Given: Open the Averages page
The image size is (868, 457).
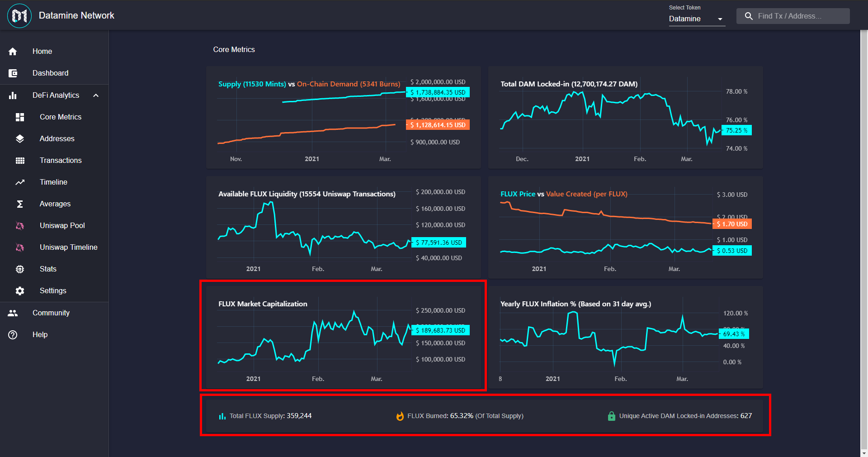Looking at the screenshot, I should coord(55,204).
